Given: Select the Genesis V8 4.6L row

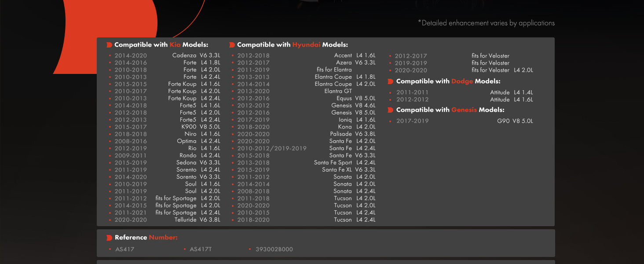Looking at the screenshot, I should pos(304,105).
